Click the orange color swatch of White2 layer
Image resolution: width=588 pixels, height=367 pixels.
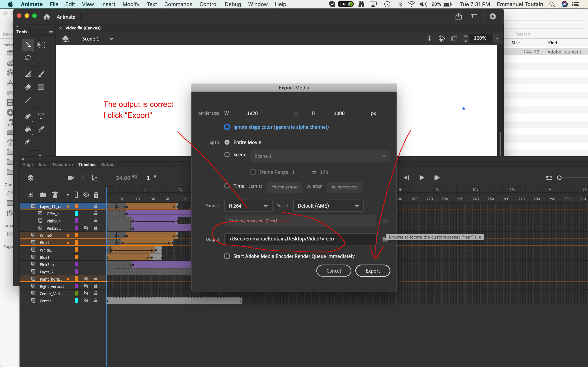pyautogui.click(x=77, y=235)
